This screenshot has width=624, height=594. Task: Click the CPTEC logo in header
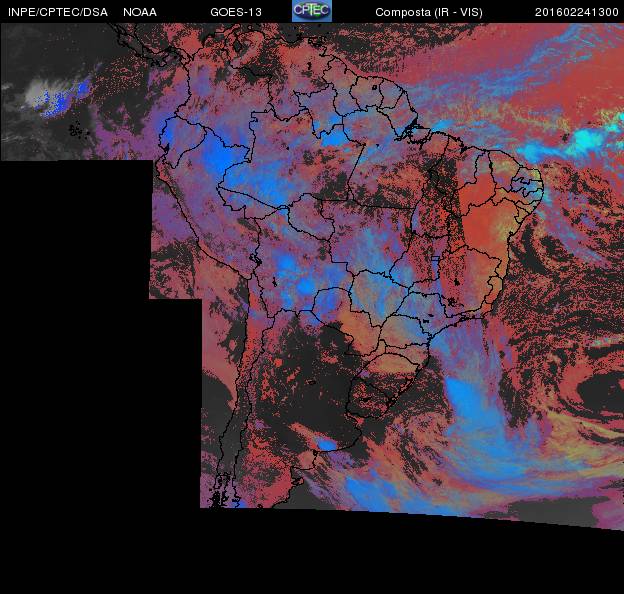coord(312,11)
